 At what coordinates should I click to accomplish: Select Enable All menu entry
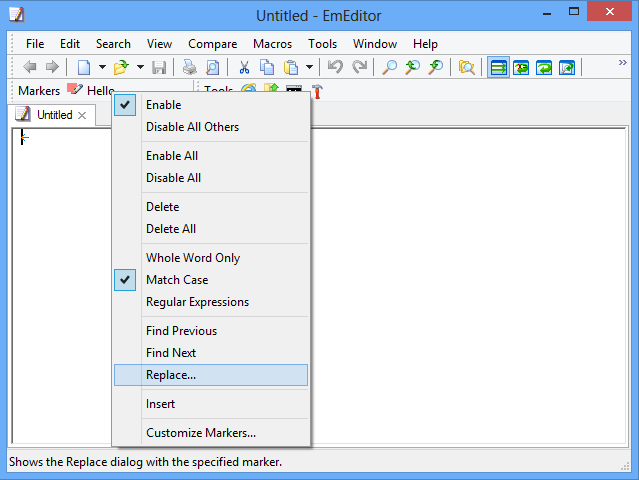(x=211, y=156)
